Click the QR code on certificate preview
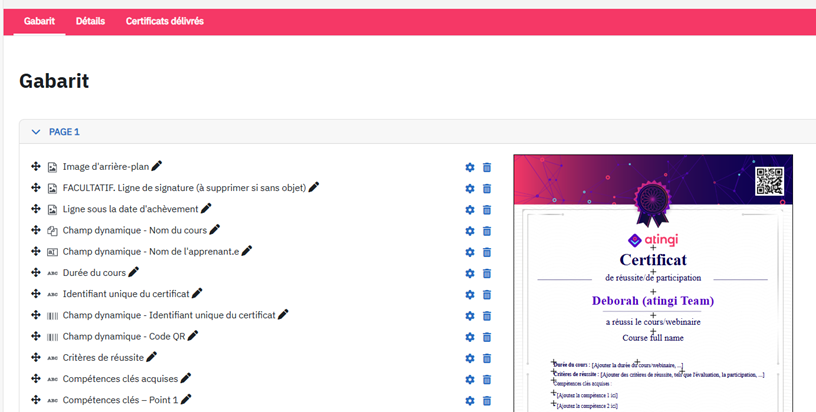 [x=769, y=180]
